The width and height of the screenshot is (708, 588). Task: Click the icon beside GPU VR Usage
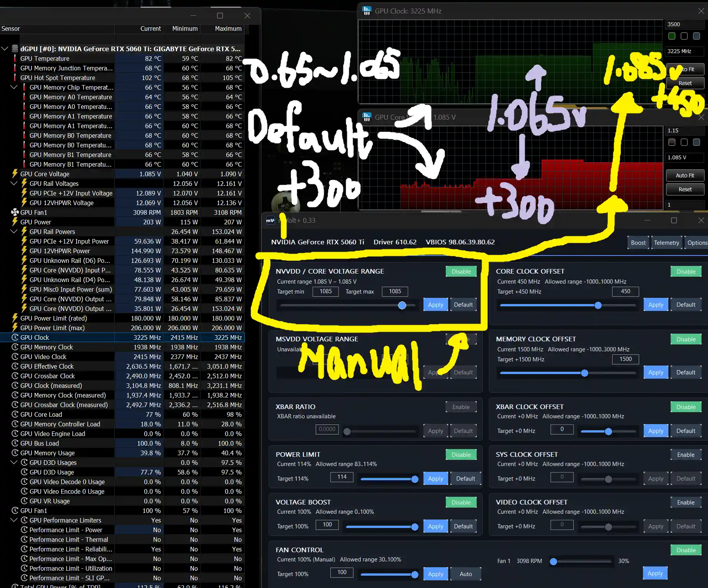pos(24,501)
